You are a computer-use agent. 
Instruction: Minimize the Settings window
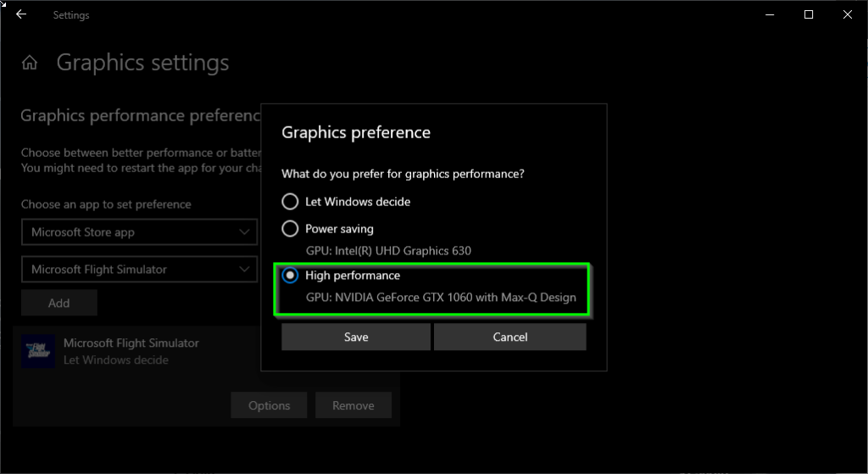coord(770,14)
